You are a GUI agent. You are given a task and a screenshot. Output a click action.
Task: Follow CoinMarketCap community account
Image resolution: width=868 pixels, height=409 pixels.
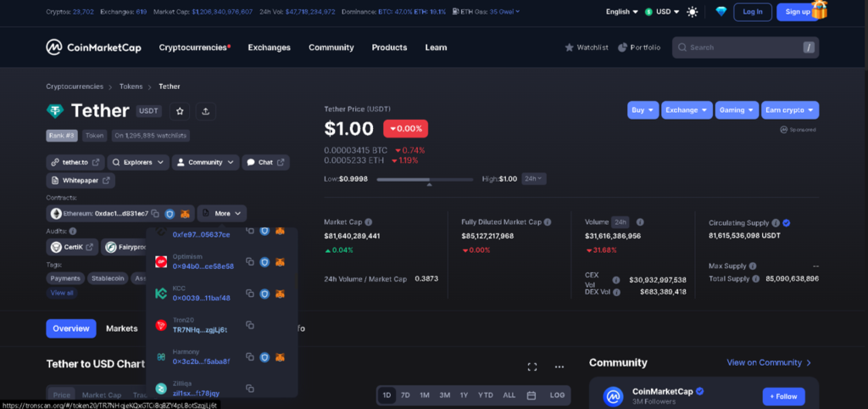[784, 397]
